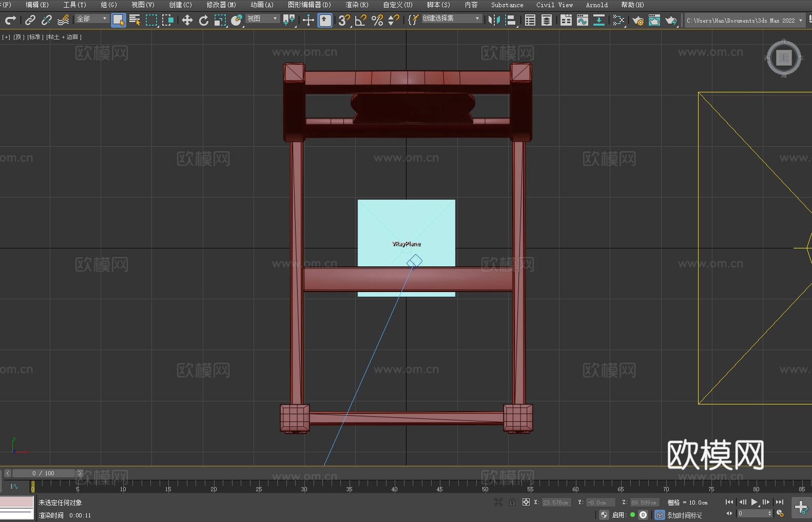Pick the Select and Scale tool
The width and height of the screenshot is (812, 522).
220,20
